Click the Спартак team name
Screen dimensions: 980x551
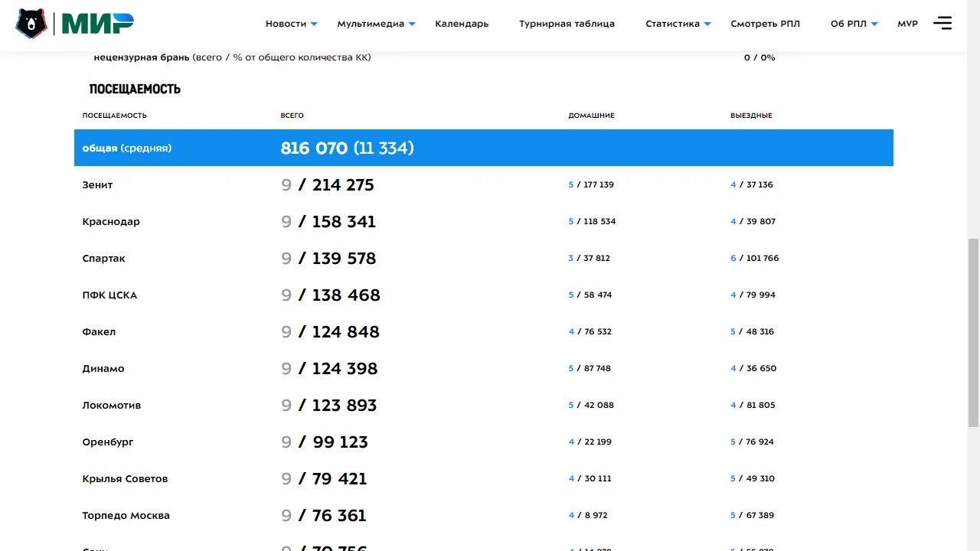pyautogui.click(x=103, y=258)
